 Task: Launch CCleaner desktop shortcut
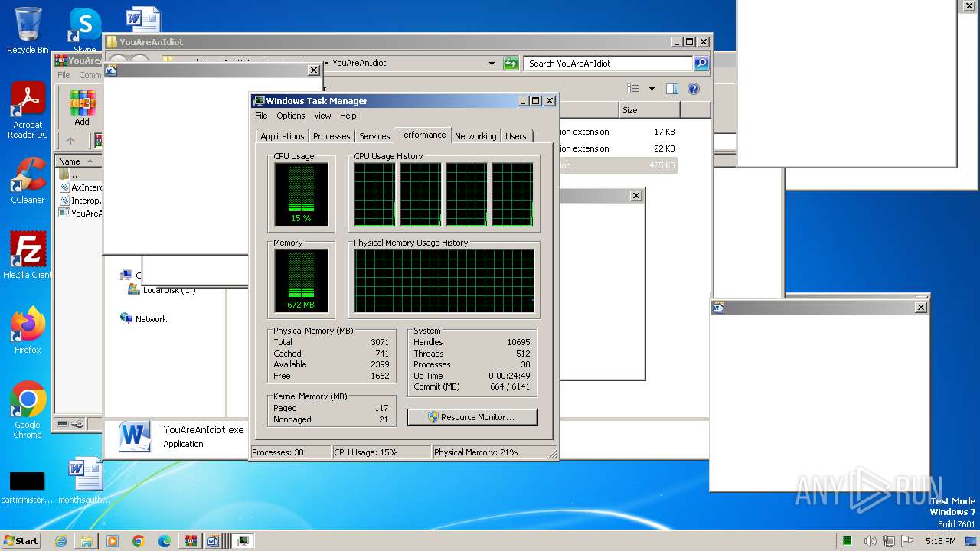(x=28, y=181)
